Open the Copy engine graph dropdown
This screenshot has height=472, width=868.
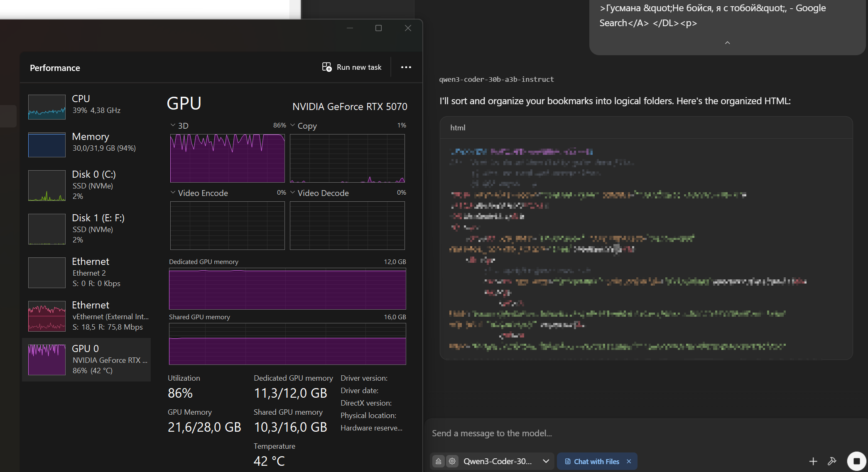pyautogui.click(x=293, y=125)
